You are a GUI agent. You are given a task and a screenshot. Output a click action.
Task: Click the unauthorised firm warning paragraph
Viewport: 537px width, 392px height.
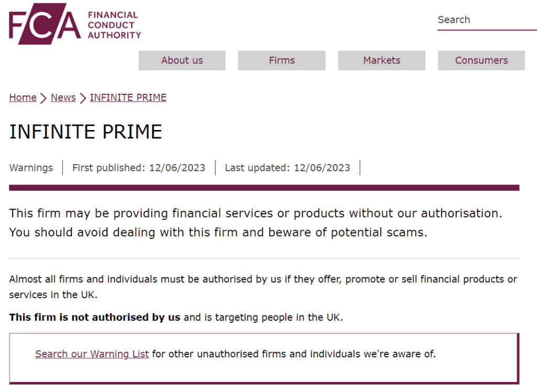[x=255, y=222]
